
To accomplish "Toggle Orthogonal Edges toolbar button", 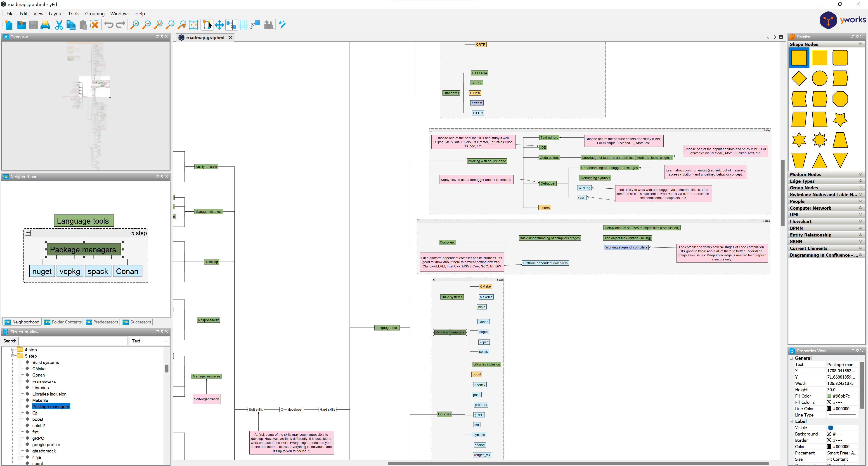I will tap(255, 25).
